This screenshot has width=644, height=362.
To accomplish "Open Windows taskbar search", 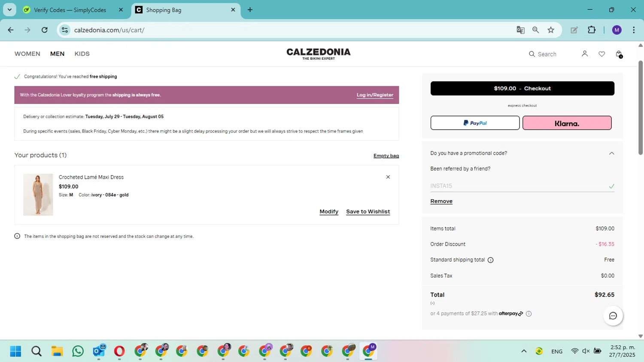I will tap(36, 351).
